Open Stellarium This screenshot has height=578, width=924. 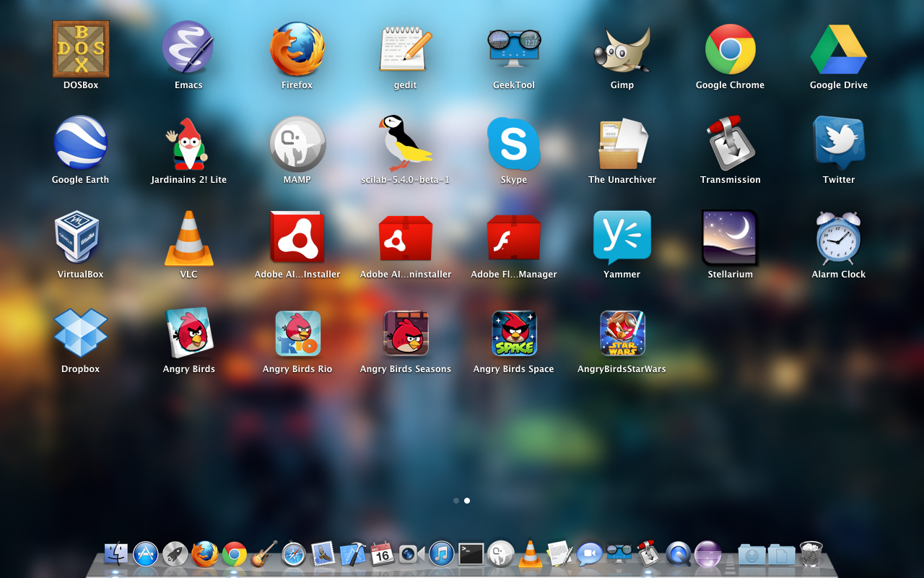pos(731,238)
